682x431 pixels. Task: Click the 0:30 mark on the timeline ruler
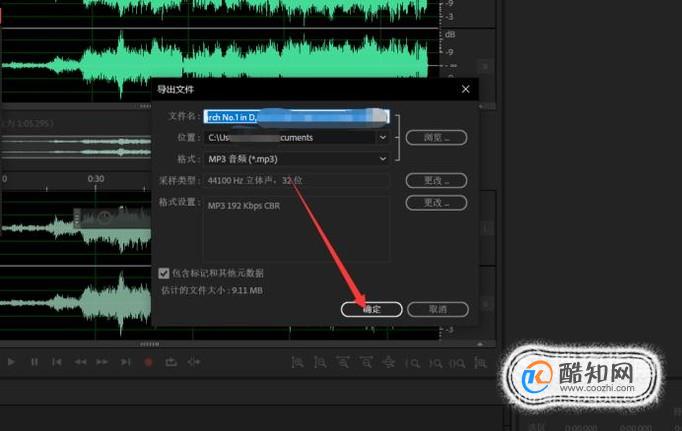pyautogui.click(x=96, y=179)
